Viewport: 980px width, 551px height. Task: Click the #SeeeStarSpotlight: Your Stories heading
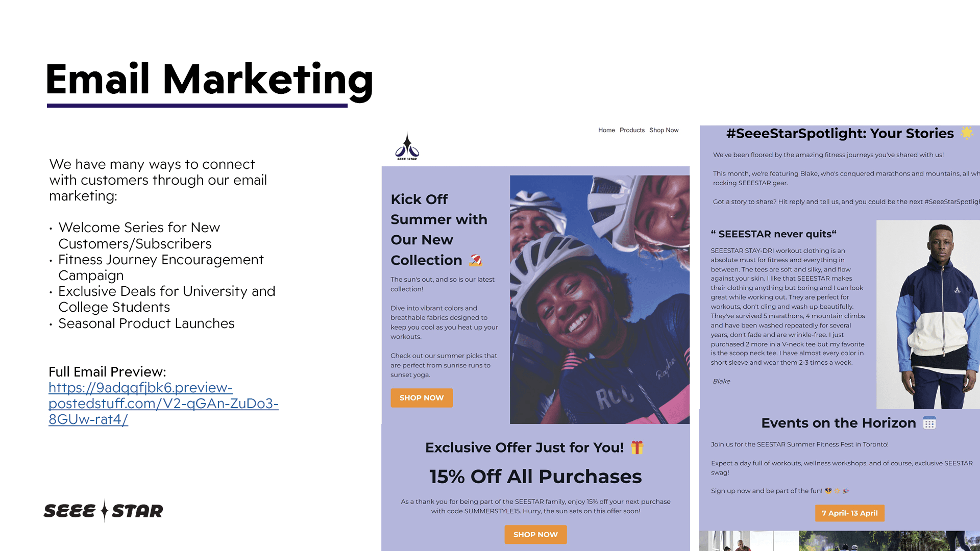pos(840,133)
